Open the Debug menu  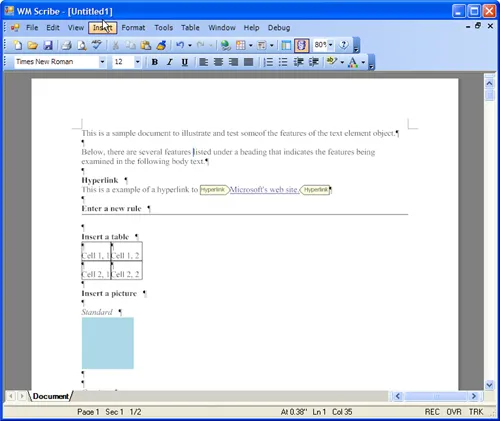pos(279,28)
